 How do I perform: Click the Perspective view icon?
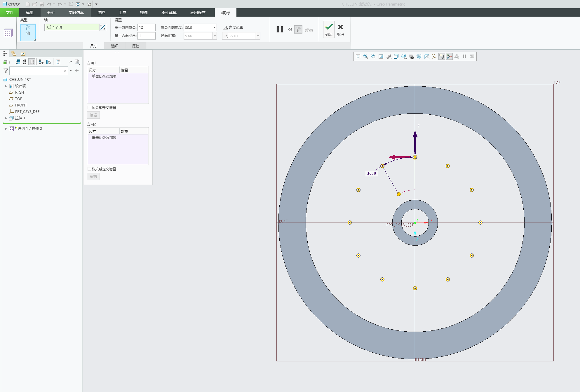click(419, 56)
